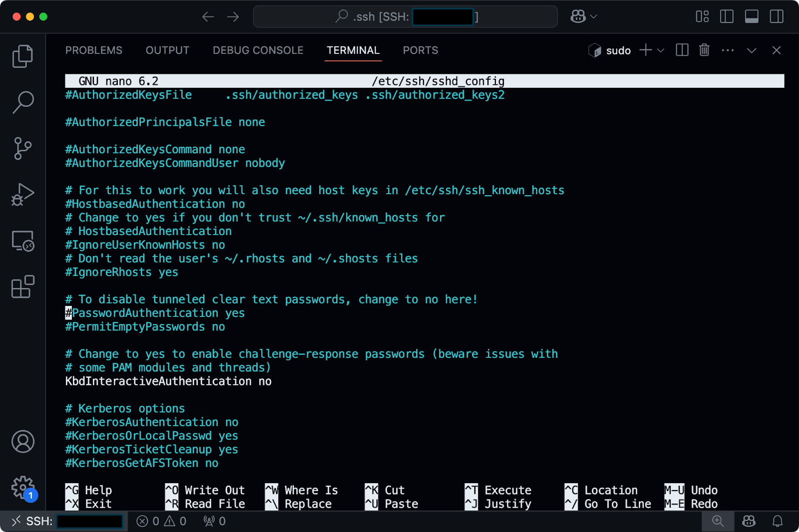Click the #IgnoreUserKnownHosts no line
This screenshot has width=799, height=532.
(145, 245)
